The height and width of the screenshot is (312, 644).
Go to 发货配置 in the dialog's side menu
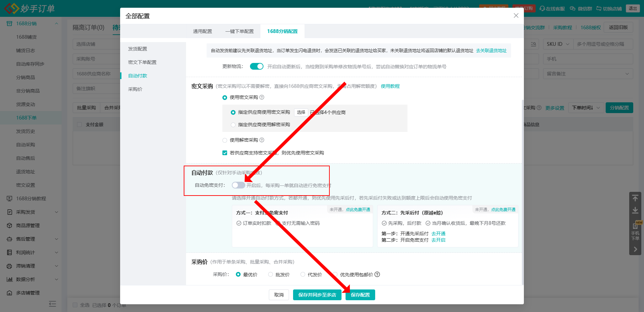138,49
